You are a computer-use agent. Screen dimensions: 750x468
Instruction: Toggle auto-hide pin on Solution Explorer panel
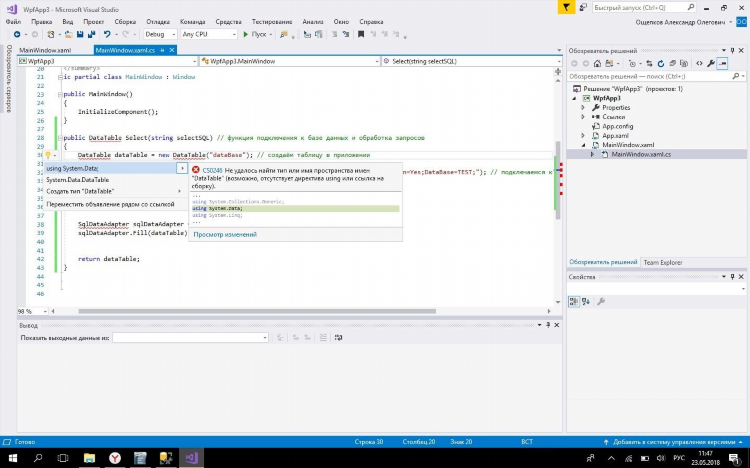tap(732, 50)
